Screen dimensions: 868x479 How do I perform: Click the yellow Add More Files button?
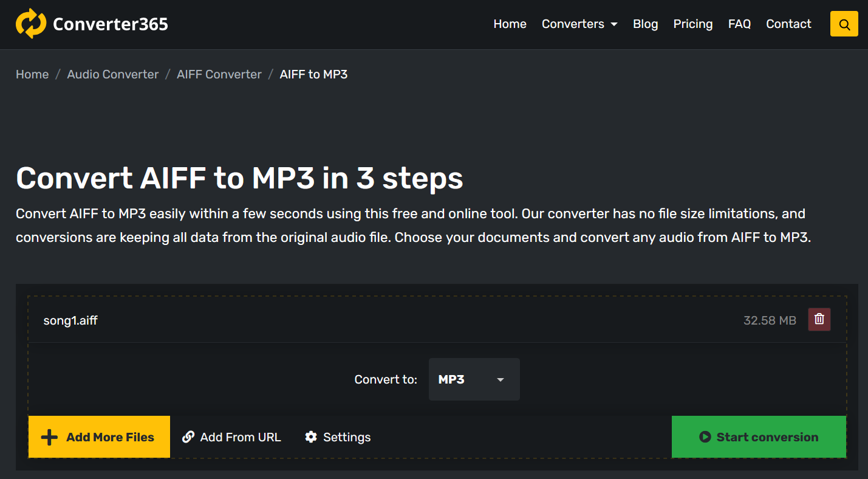coord(99,437)
